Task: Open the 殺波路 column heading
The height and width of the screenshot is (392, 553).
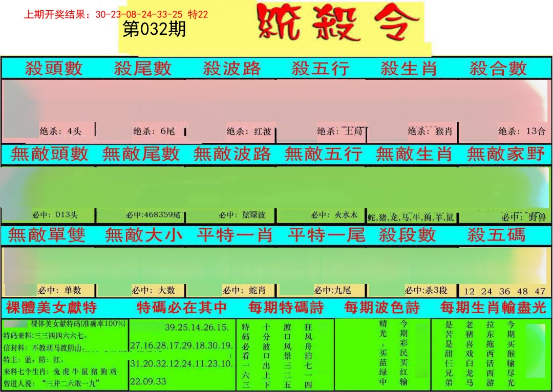Action: (x=231, y=68)
